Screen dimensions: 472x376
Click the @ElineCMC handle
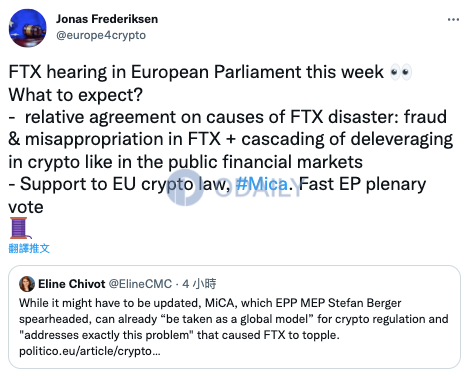(140, 284)
